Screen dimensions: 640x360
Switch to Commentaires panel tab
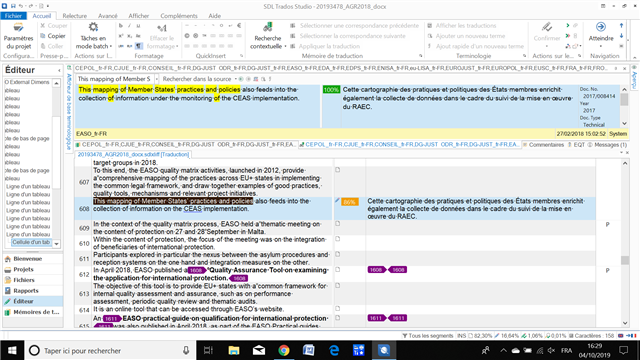(x=543, y=144)
